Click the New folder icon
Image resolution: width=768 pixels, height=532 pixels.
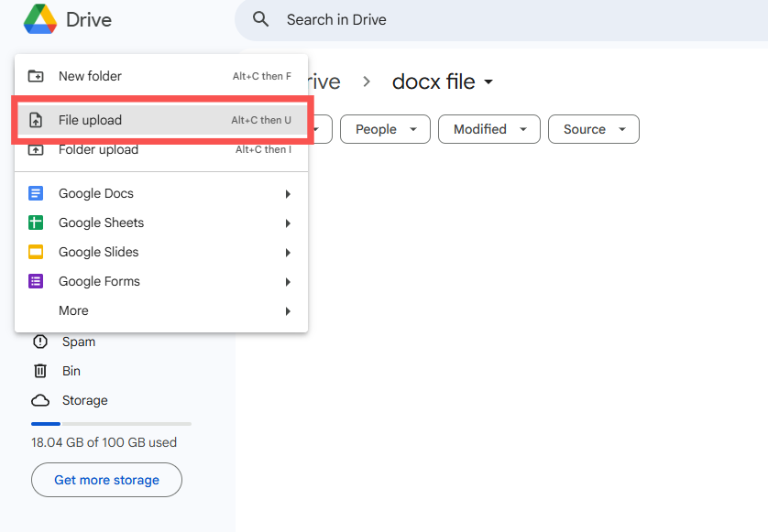coord(37,76)
